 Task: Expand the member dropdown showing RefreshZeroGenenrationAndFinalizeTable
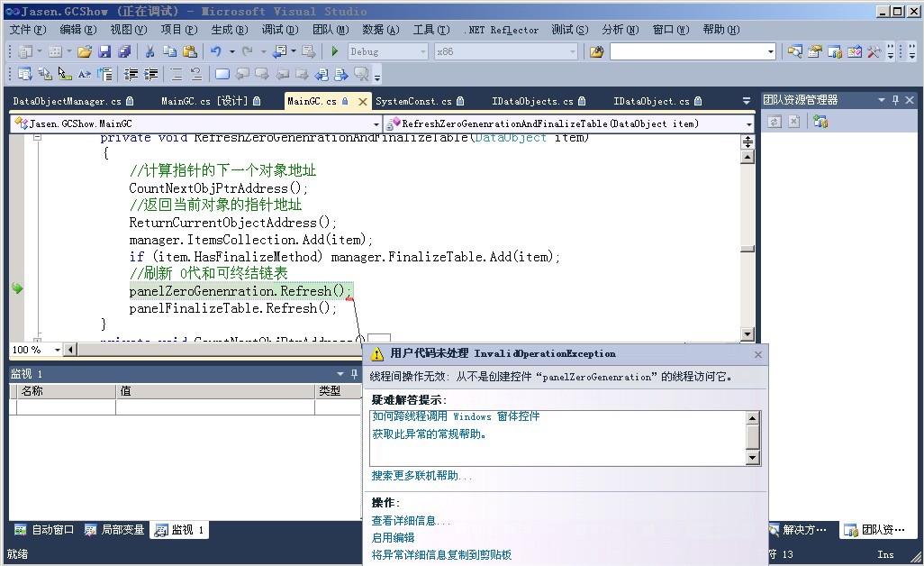[x=749, y=123]
